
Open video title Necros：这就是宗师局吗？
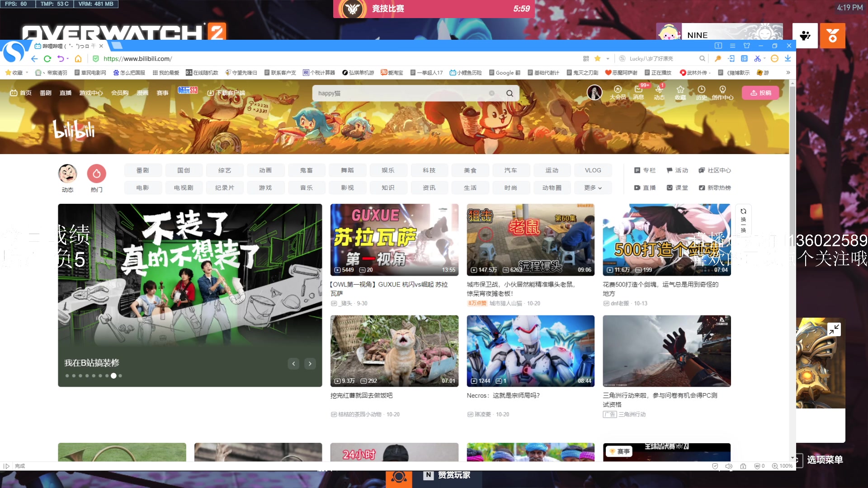pos(503,395)
